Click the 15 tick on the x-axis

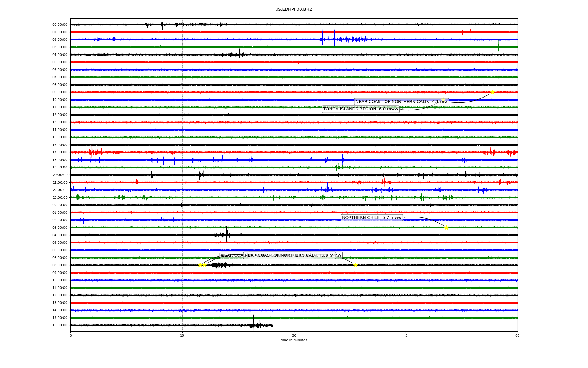[182, 335]
